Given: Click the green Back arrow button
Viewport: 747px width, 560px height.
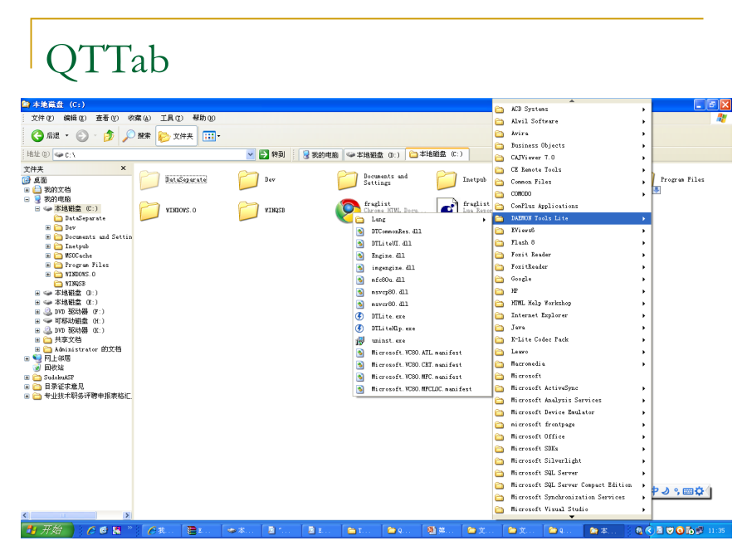Looking at the screenshot, I should click(37, 136).
